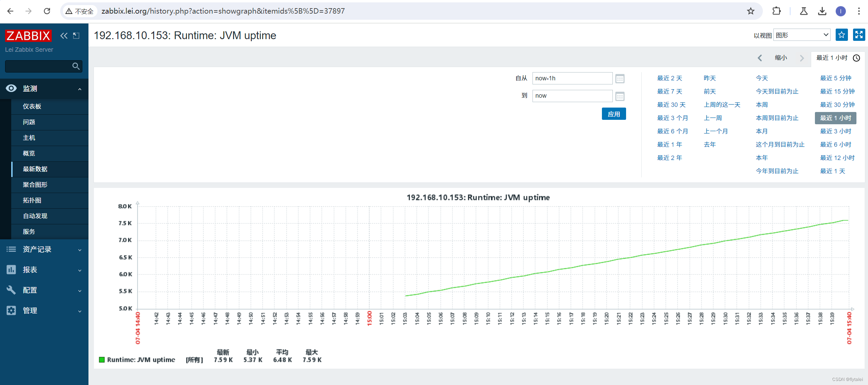868x385 pixels.
Task: Click the 到 now input field
Action: [x=572, y=96]
